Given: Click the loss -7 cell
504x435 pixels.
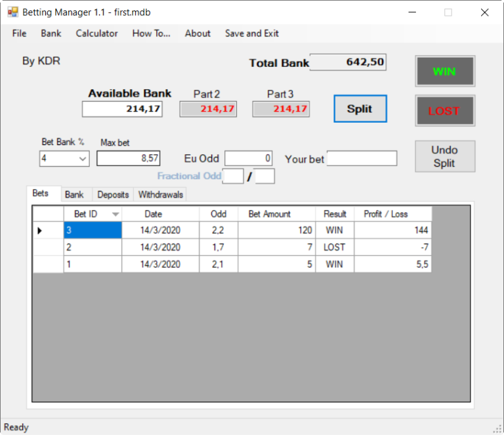Looking at the screenshot, I should point(393,247).
